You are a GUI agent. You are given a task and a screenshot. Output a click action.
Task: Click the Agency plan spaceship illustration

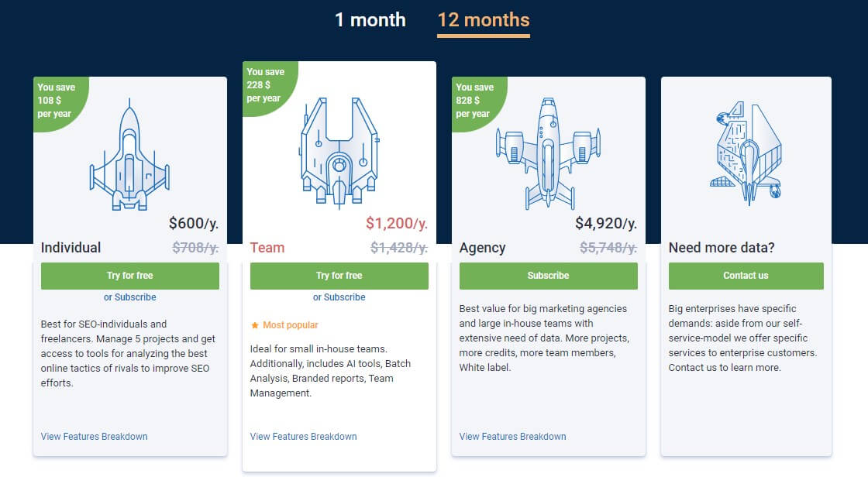tap(548, 151)
